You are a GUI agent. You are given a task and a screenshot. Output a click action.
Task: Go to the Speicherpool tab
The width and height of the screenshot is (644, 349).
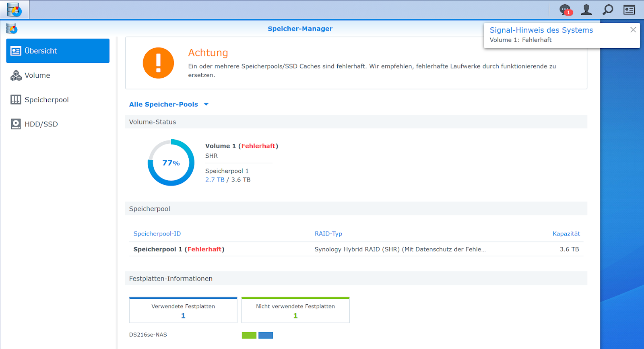coord(58,100)
